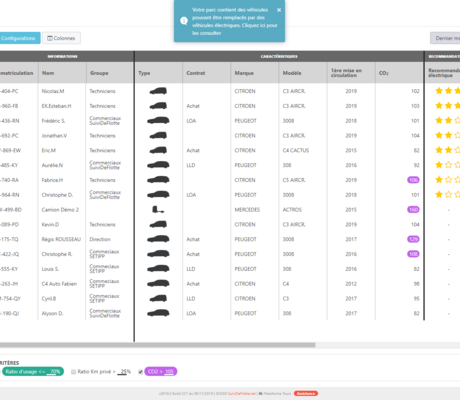Click the vehicle type icon for Kevin.D
The height and width of the screenshot is (400, 460).
click(158, 224)
